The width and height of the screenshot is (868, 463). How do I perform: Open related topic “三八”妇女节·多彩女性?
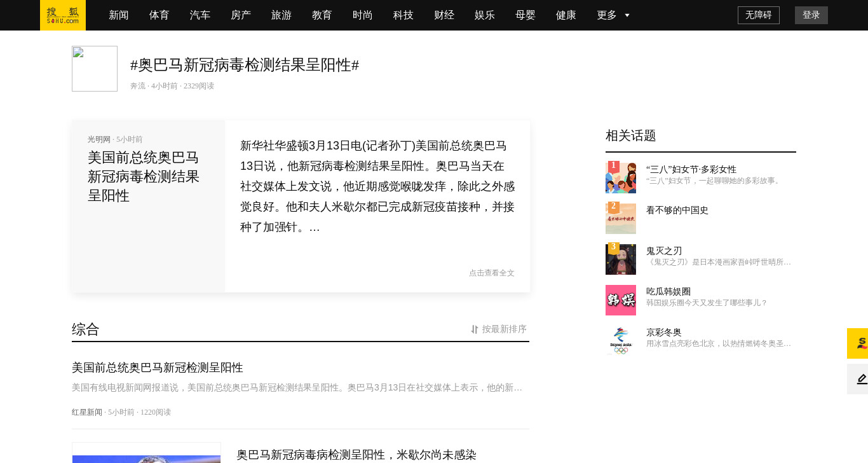pyautogui.click(x=691, y=169)
